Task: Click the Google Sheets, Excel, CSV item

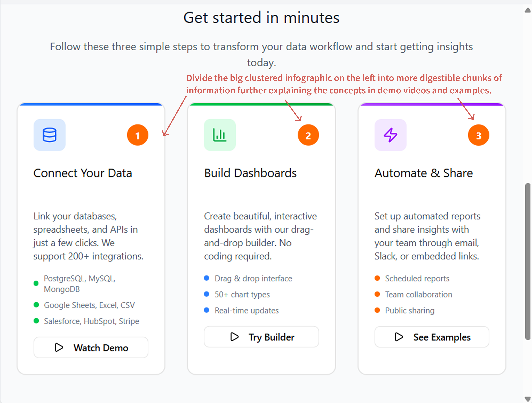Action: coord(84,305)
